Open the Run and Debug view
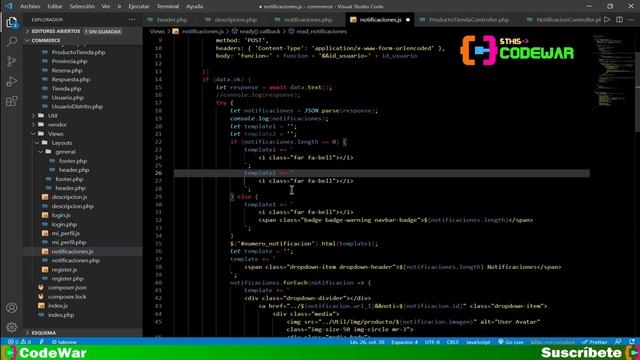640x360 pixels. [x=12, y=81]
